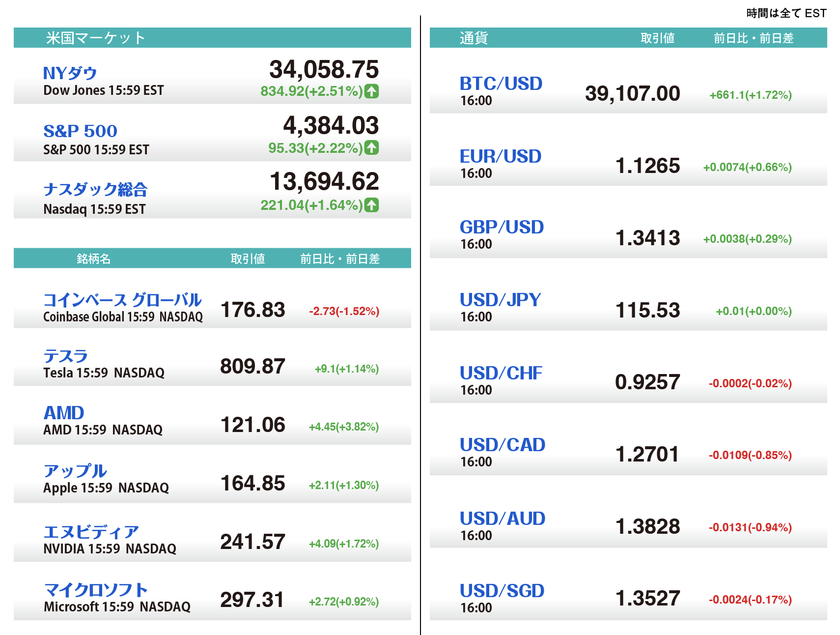Click the green up arrow beside NY Dow change
This screenshot has height=635, width=840.
pyautogui.click(x=371, y=91)
